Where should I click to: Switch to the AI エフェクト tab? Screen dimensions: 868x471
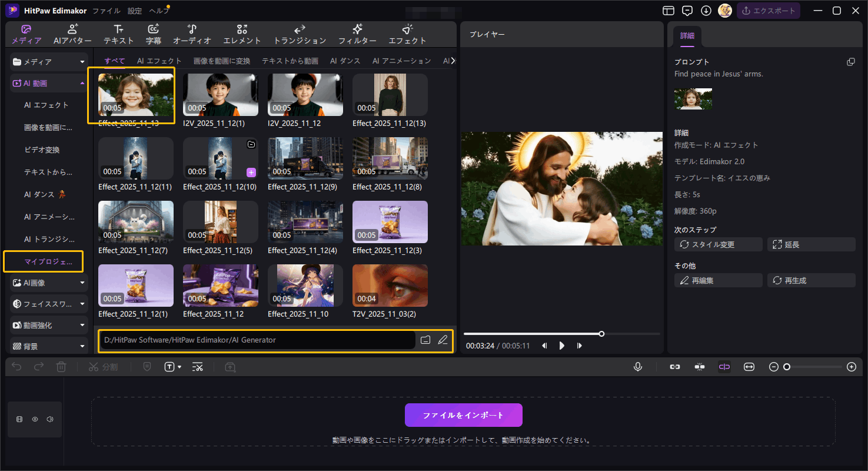click(x=159, y=60)
